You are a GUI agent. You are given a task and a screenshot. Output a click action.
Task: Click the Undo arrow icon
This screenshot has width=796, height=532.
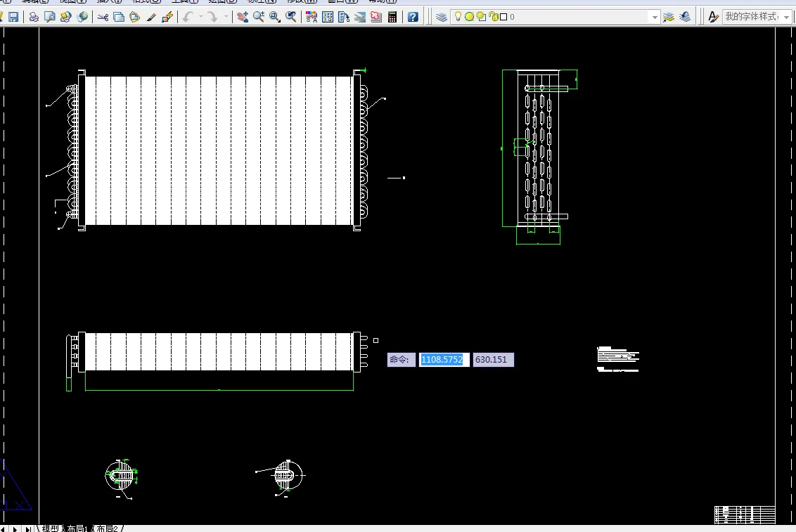tap(188, 17)
